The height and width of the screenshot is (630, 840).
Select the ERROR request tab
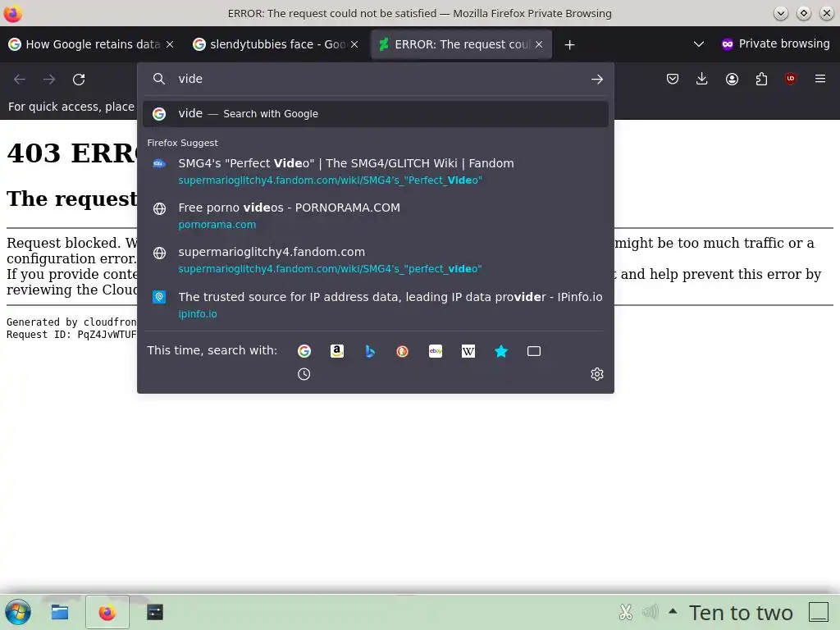tap(461, 44)
